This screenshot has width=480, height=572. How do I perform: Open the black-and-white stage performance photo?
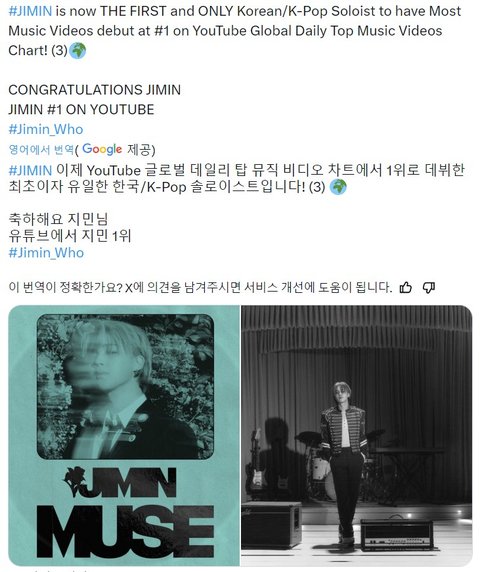click(x=356, y=436)
